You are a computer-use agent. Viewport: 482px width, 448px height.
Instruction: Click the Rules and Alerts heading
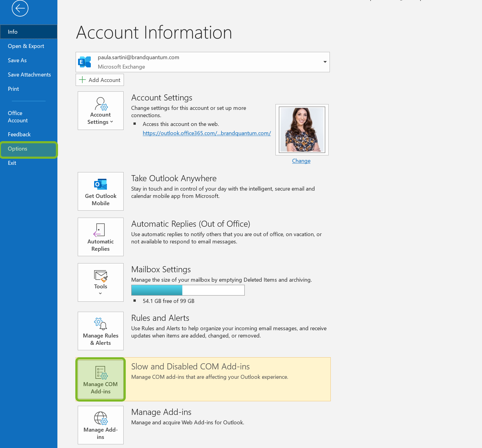click(160, 318)
